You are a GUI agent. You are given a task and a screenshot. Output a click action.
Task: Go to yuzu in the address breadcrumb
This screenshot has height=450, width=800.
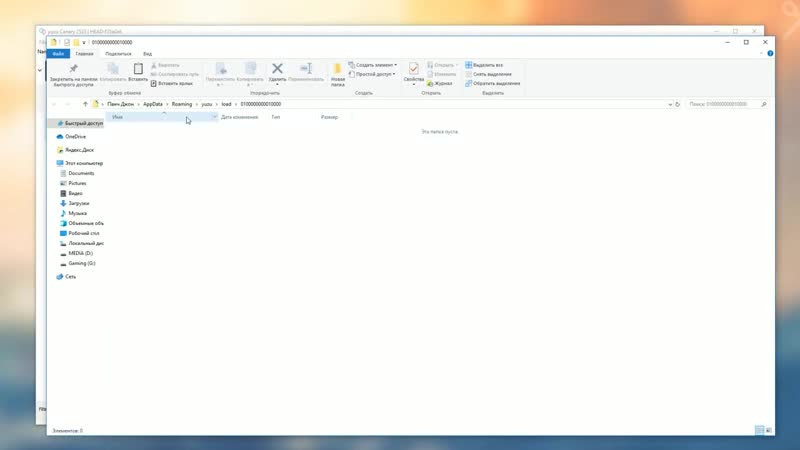207,104
